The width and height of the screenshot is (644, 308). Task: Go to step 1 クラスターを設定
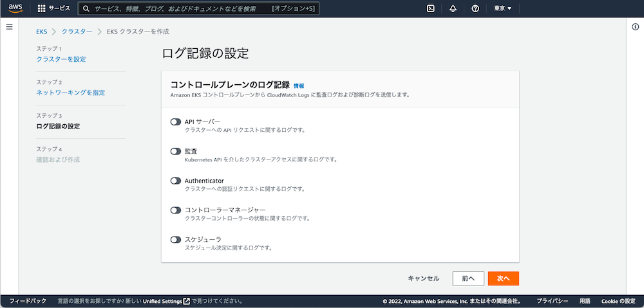click(61, 59)
